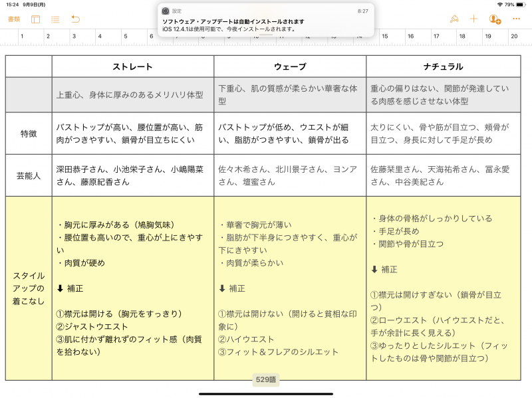The height and width of the screenshot is (398, 532).
Task: Tap 補正 in the ナチュラル column
Action: click(389, 270)
